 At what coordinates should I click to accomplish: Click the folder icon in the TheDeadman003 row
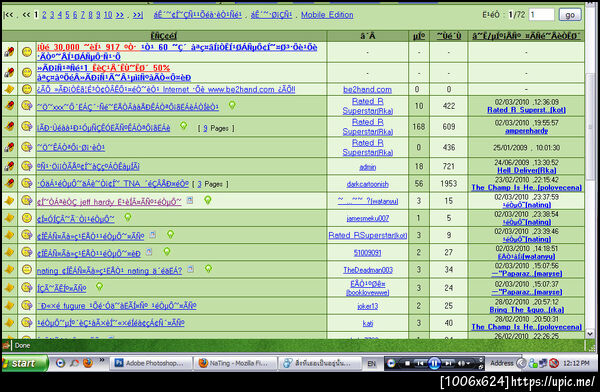[x=9, y=270]
